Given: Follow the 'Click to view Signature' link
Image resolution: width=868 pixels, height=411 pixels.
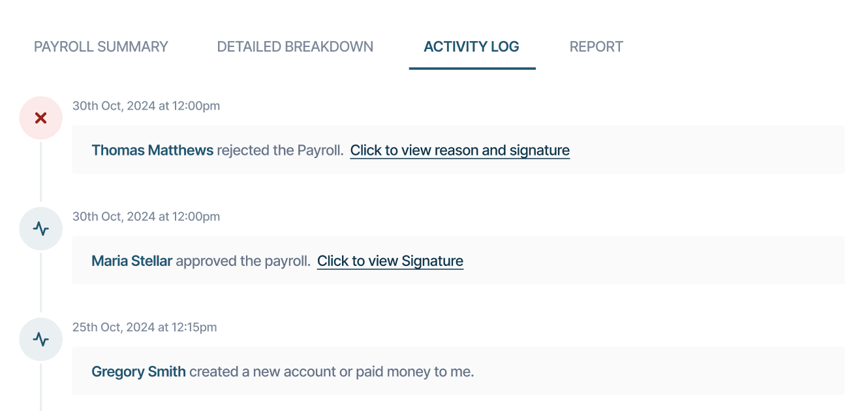Looking at the screenshot, I should (x=390, y=261).
